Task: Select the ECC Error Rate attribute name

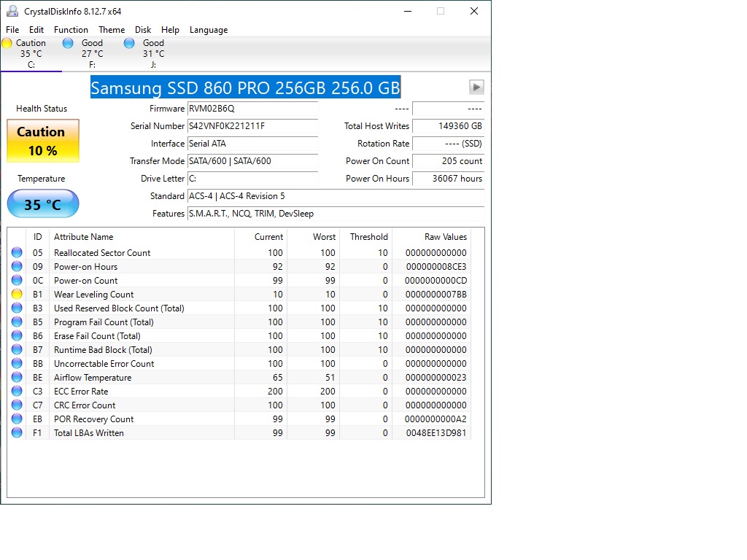Action: (81, 392)
